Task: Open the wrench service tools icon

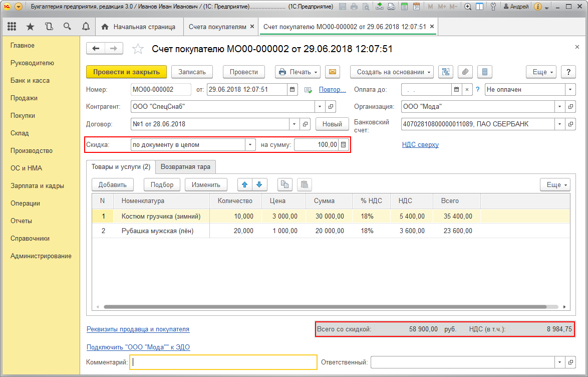Action: [x=493, y=7]
